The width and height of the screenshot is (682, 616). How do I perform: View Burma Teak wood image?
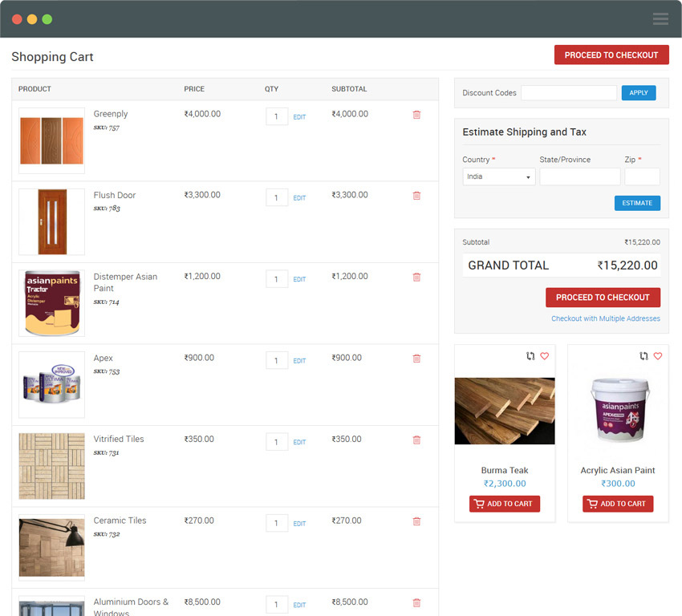click(505, 411)
